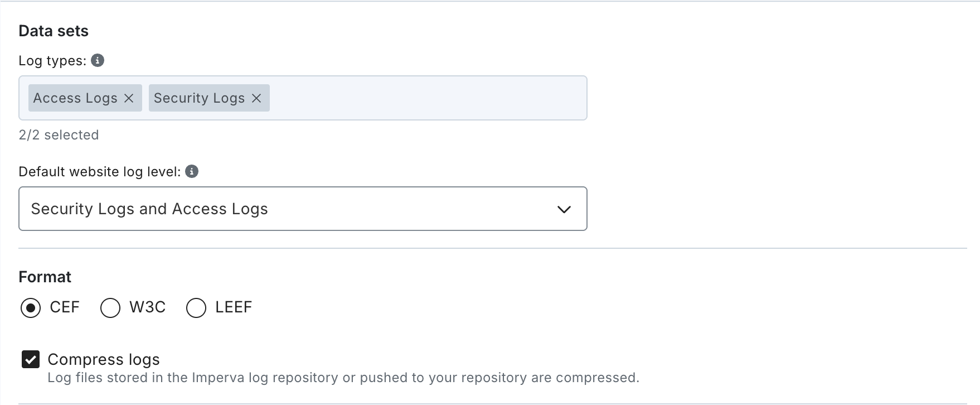Select the LEEF format

point(196,307)
